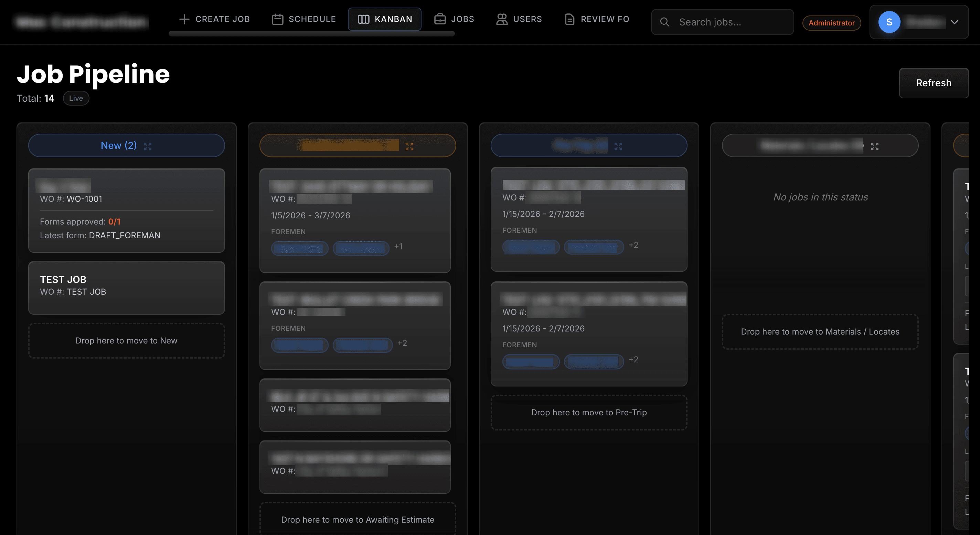
Task: Open the profile dropdown chevron at top right
Action: point(955,22)
